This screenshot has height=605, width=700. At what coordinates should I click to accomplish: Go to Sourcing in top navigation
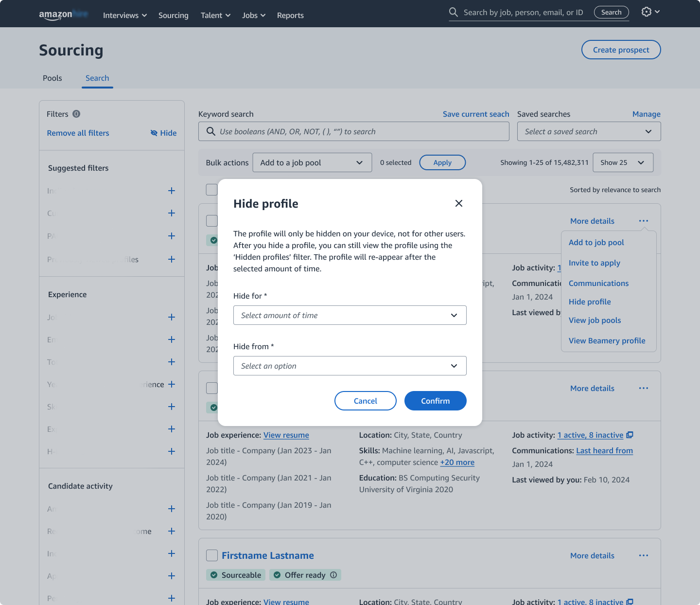point(174,15)
